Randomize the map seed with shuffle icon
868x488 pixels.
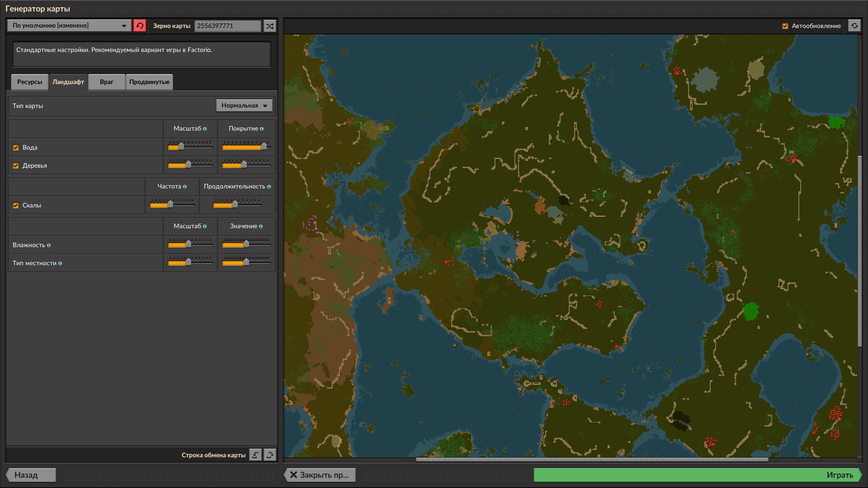tap(270, 26)
